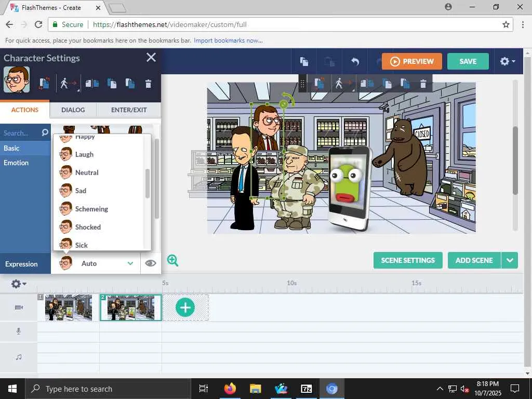Click the orange PREVIEW button
Viewport: 532px width, 399px height.
click(x=411, y=61)
